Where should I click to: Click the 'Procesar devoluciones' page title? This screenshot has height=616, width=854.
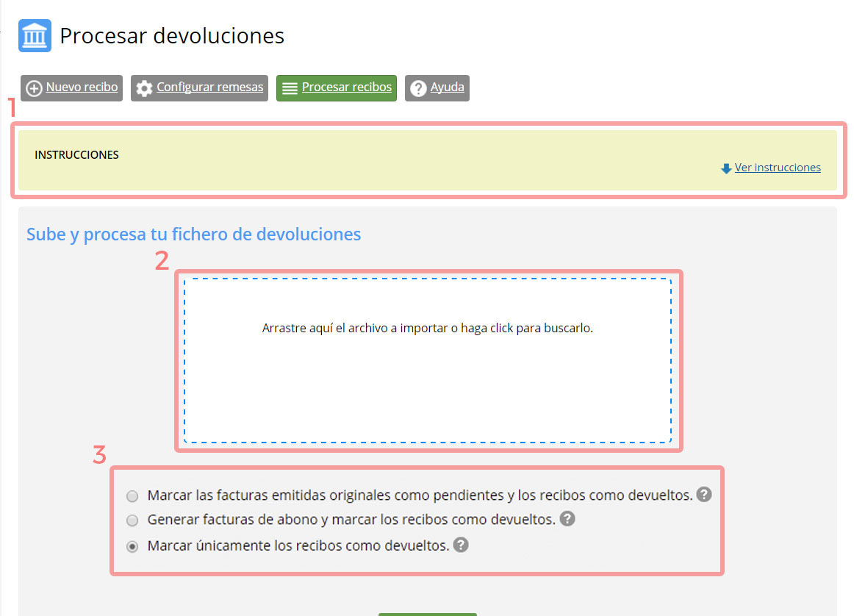click(x=172, y=36)
